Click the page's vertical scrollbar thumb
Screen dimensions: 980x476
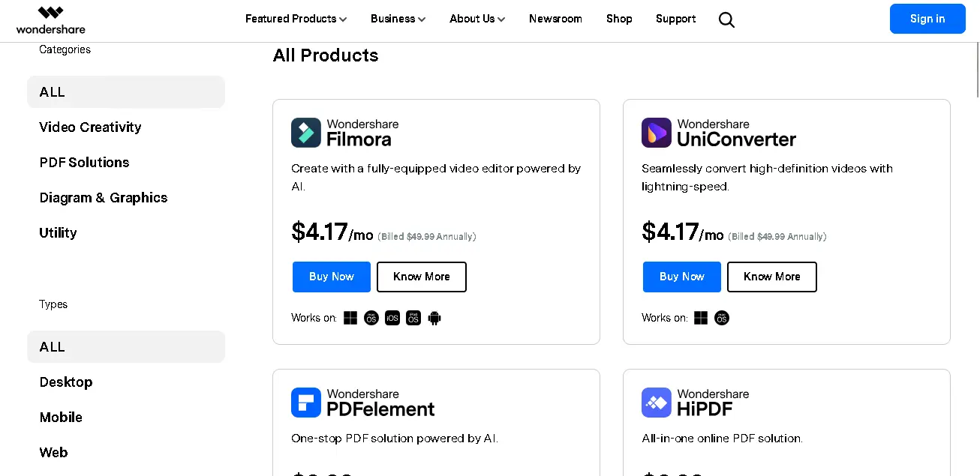pos(976,70)
